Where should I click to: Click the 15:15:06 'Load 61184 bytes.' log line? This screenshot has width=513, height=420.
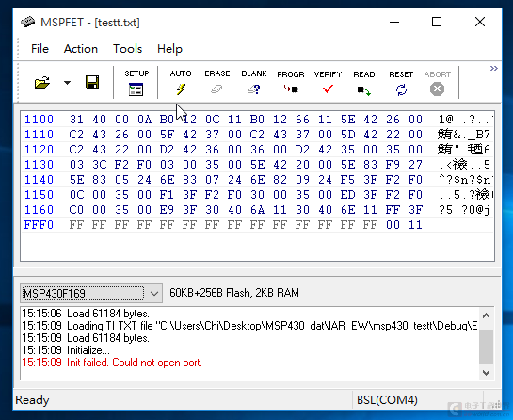point(85,314)
